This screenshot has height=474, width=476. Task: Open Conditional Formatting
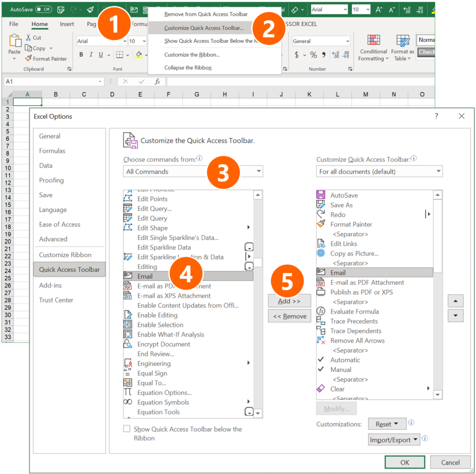(373, 47)
